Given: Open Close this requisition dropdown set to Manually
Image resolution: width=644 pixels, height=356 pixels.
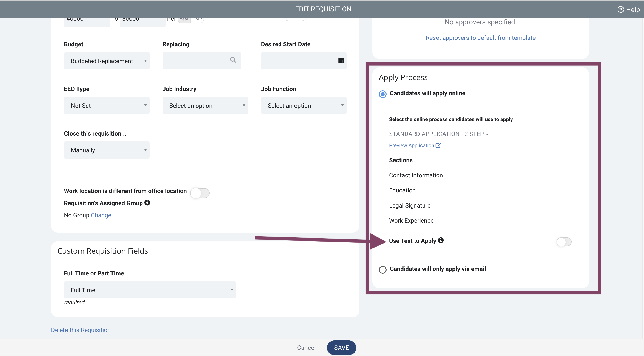Looking at the screenshot, I should [107, 150].
